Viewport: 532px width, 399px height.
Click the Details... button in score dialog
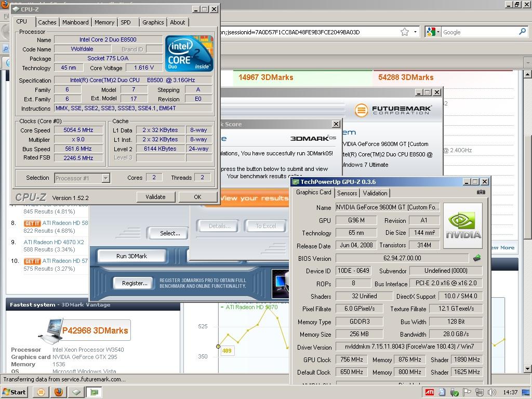point(219,226)
